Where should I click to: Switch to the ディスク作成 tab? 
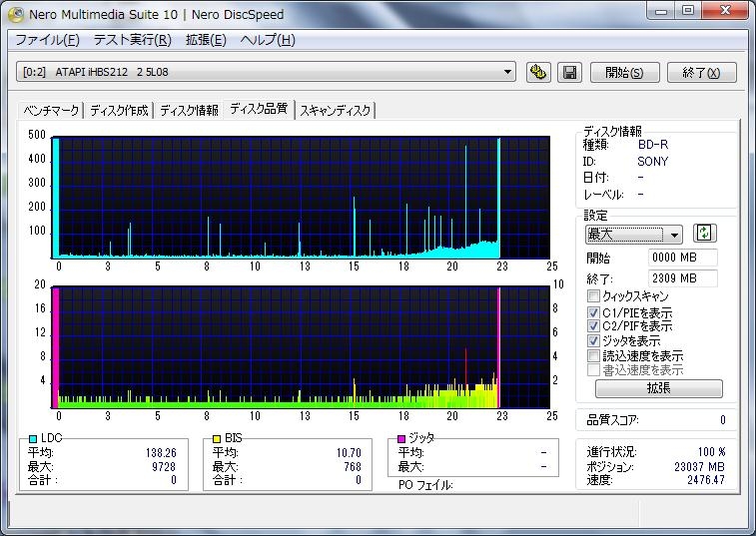tap(119, 111)
